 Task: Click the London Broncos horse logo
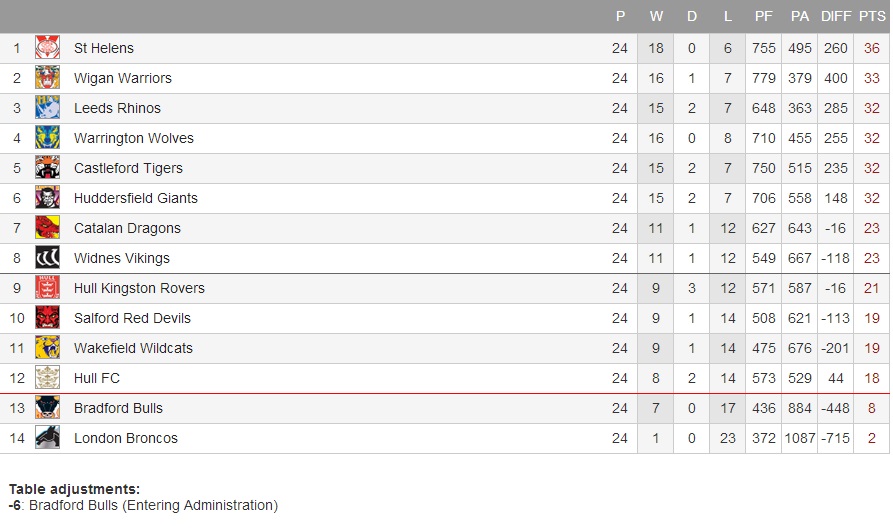click(x=47, y=438)
